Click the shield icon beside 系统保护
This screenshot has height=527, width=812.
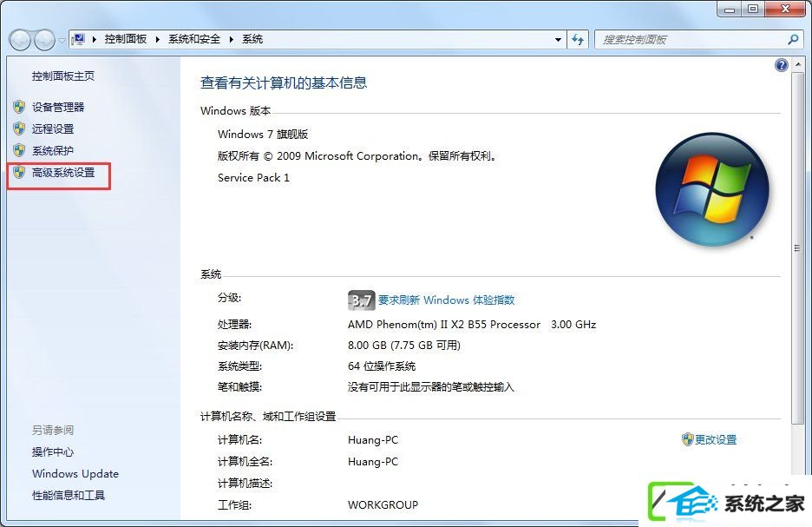19,150
